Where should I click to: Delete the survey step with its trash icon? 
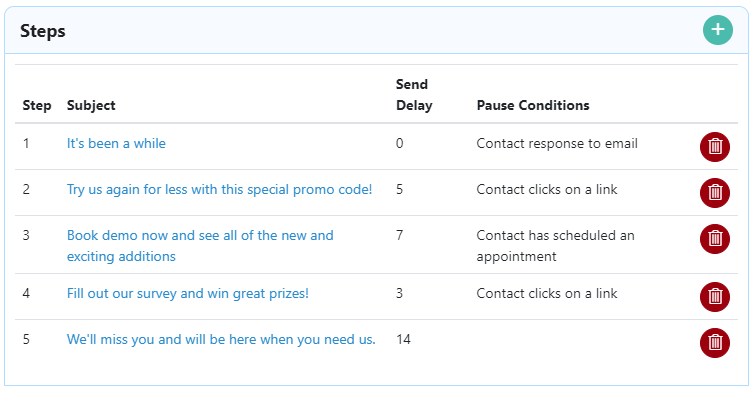pos(715,296)
